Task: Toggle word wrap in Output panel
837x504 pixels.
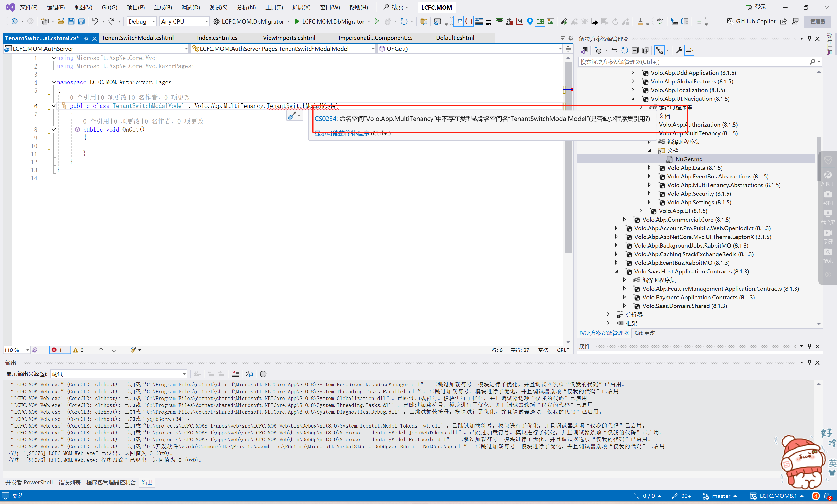Action: [x=249, y=374]
